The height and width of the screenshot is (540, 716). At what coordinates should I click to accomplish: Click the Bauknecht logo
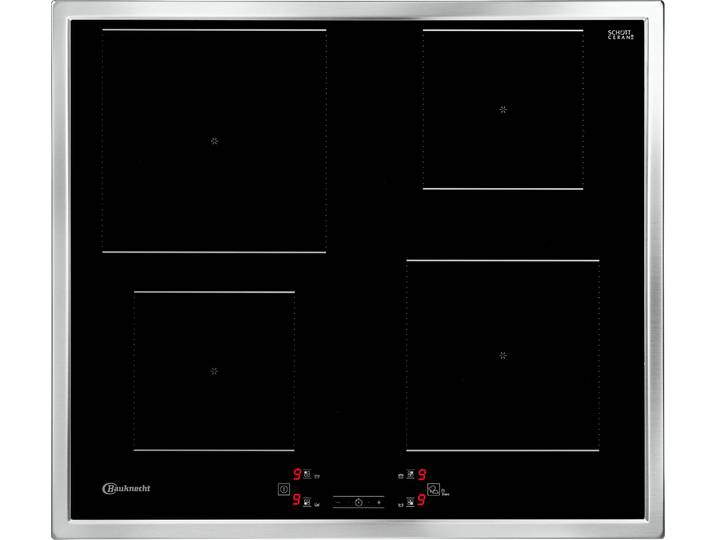tap(126, 488)
